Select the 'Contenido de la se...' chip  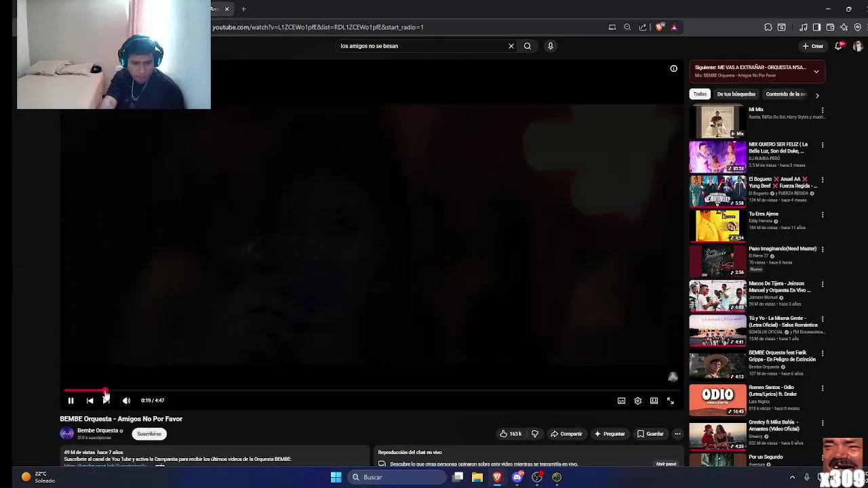pyautogui.click(x=785, y=94)
